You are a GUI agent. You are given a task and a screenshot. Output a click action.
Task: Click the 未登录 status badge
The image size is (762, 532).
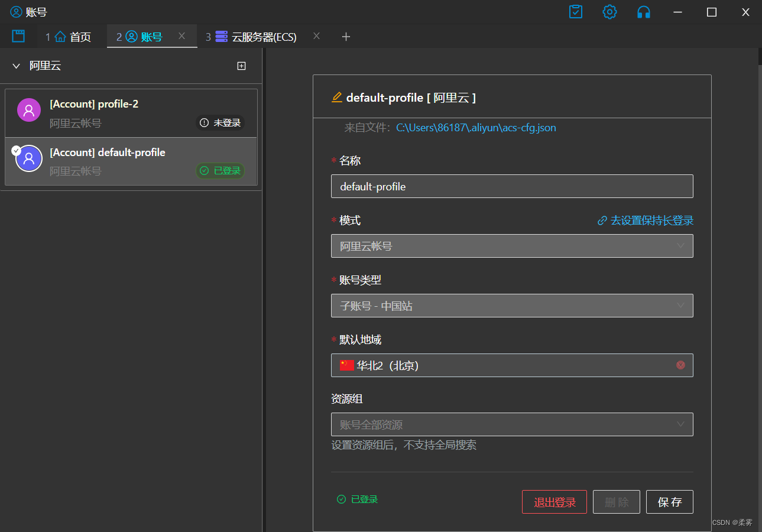(220, 123)
